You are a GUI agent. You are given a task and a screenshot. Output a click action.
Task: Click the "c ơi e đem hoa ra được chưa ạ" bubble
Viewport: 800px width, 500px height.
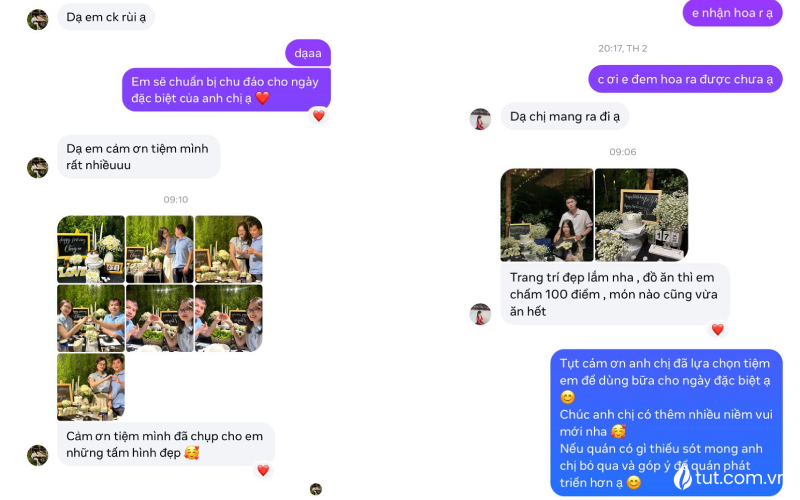tap(685, 79)
